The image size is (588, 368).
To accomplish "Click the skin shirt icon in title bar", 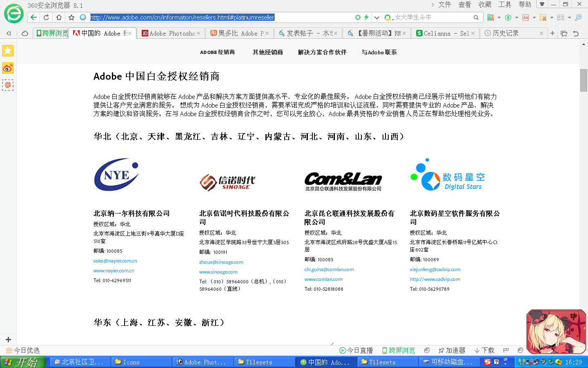I will [x=542, y=4].
